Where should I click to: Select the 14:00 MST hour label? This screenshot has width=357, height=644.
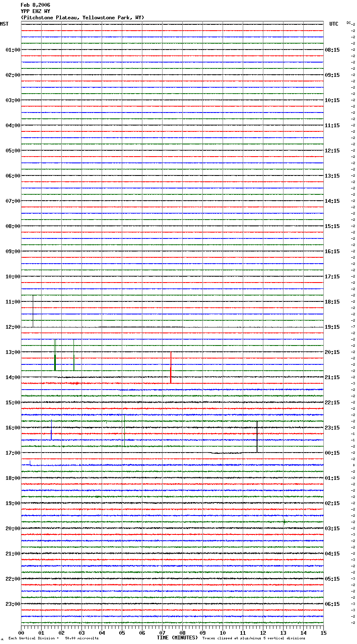pos(13,377)
